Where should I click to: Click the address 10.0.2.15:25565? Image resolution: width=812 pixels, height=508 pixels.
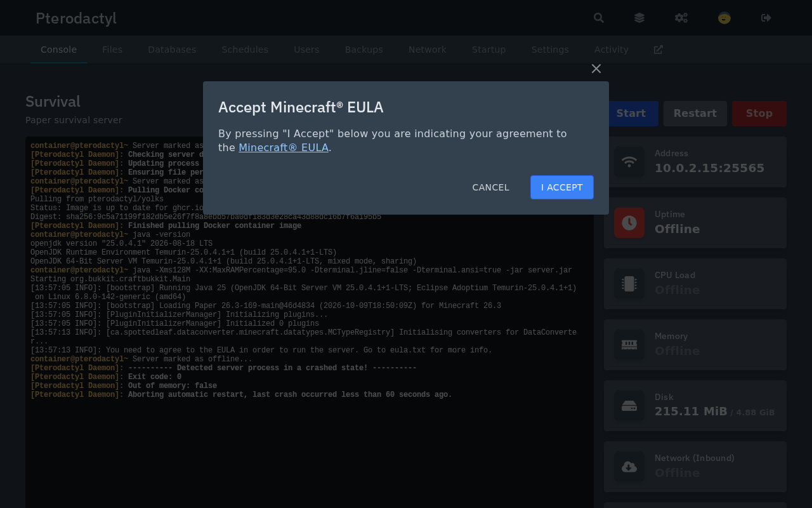(x=709, y=168)
